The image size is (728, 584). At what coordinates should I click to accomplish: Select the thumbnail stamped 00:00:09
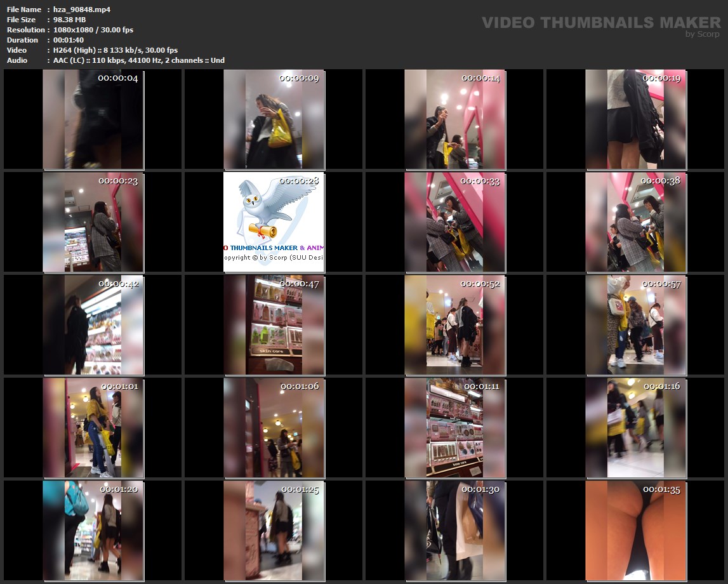tap(274, 120)
